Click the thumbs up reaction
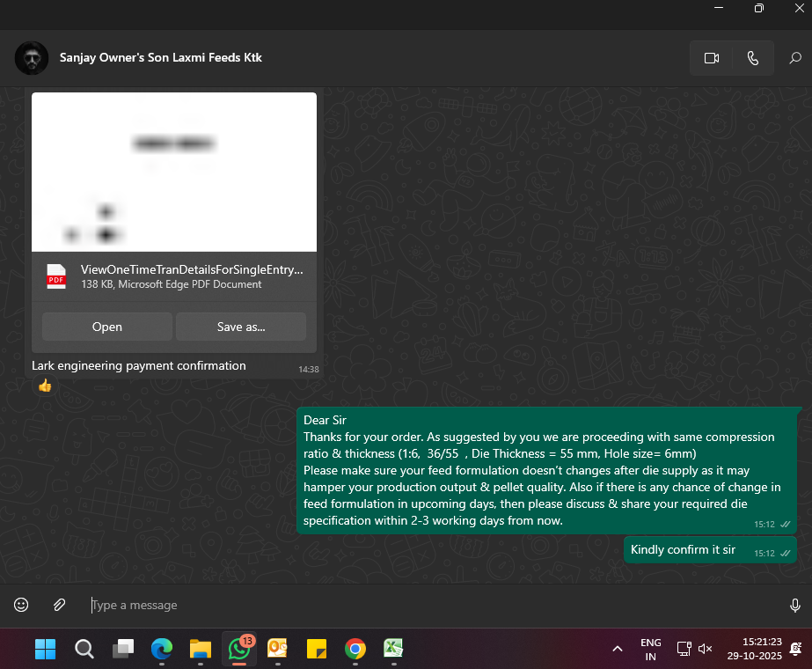This screenshot has width=812, height=669. tap(45, 386)
